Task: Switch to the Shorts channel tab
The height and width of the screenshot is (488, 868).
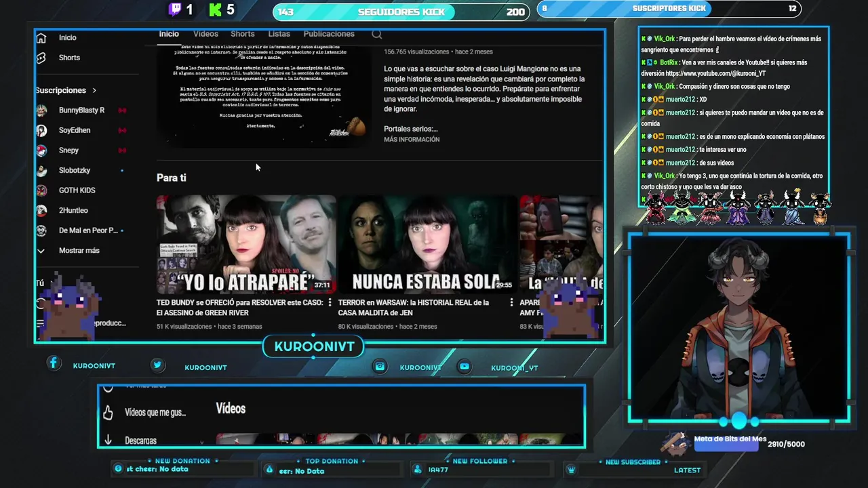Action: click(242, 34)
